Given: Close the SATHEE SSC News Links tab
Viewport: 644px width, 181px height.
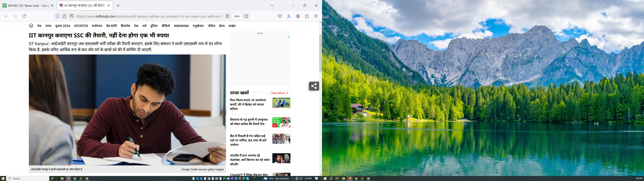Looking at the screenshot, I should pos(52,6).
